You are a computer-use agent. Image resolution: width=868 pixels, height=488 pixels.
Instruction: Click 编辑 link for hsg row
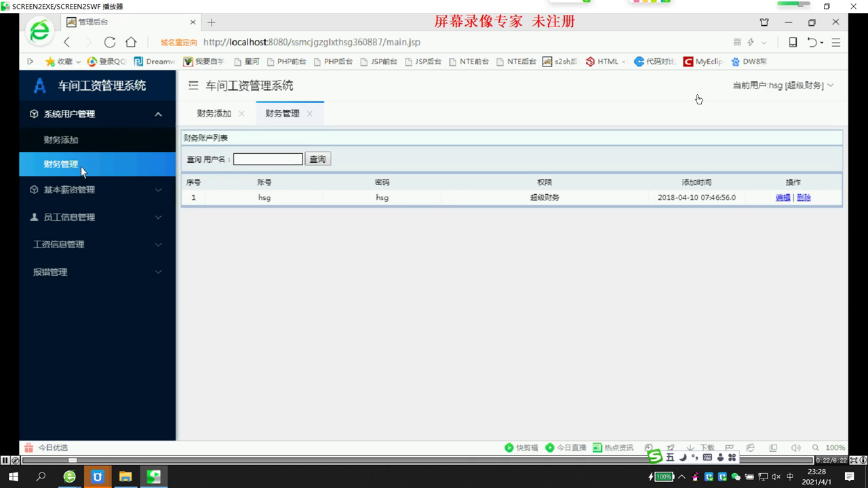783,197
